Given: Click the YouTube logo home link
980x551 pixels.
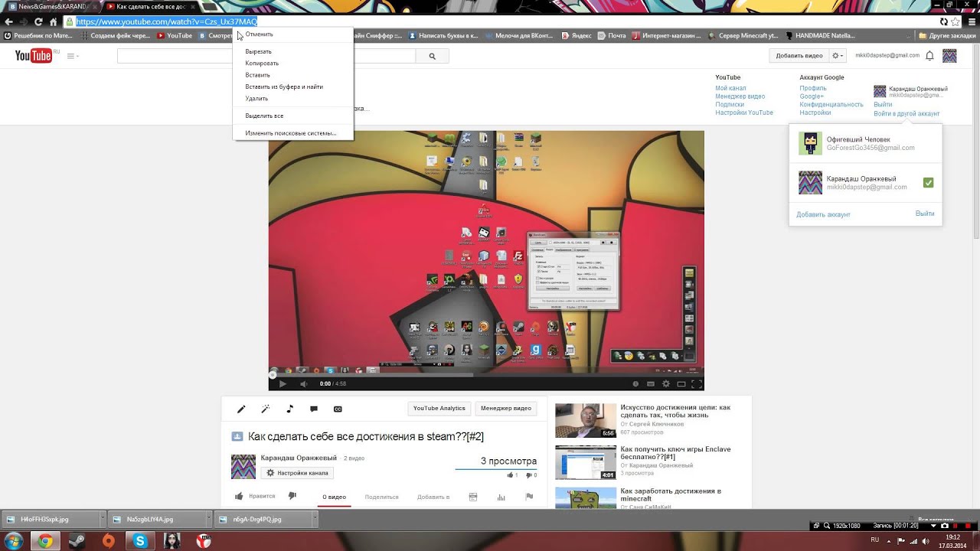Looking at the screenshot, I should (x=33, y=55).
